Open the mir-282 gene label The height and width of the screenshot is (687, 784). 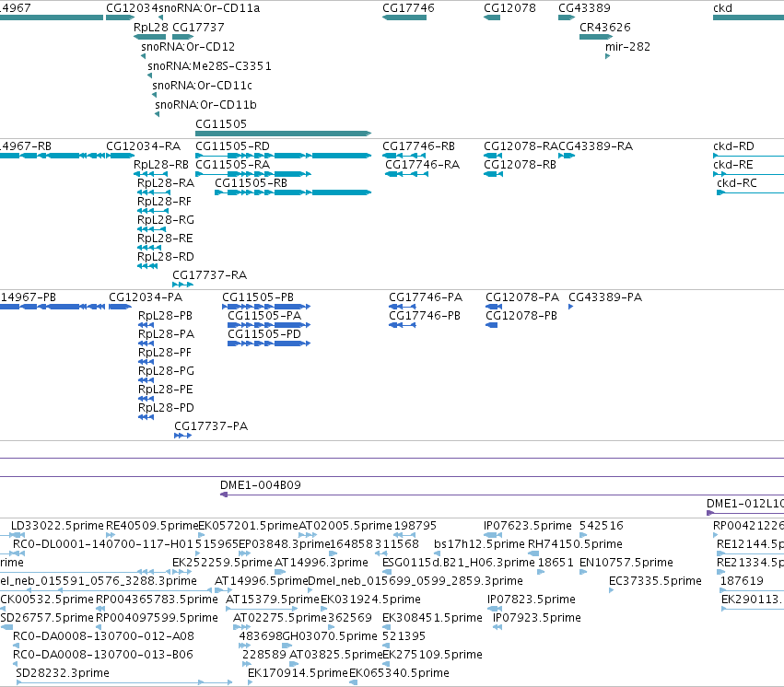point(628,46)
